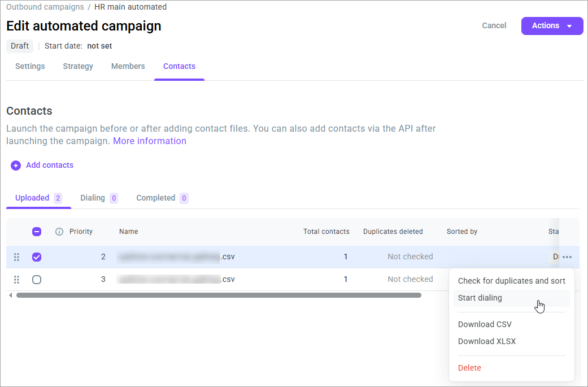Click the file name in the priority 3 row
588x387 pixels.
point(176,280)
